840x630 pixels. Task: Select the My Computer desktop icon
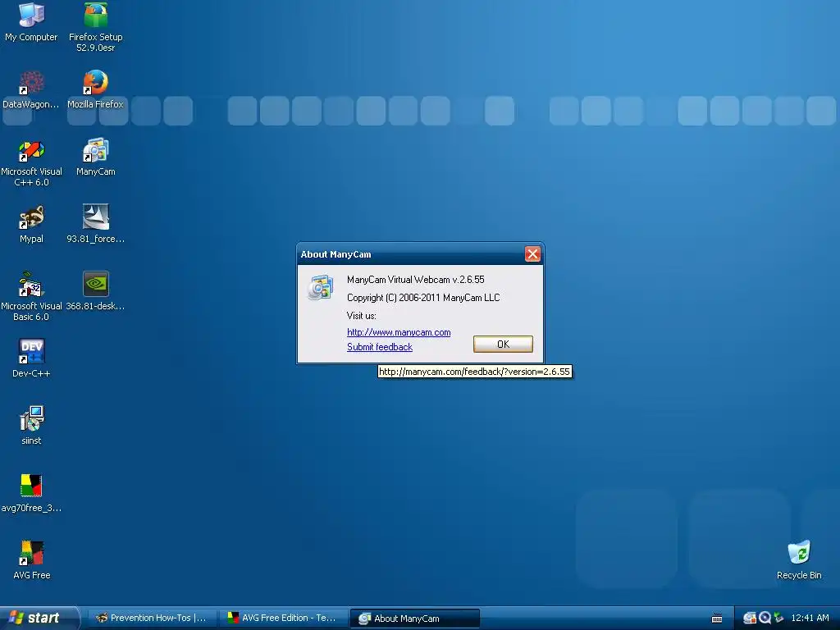[x=31, y=22]
